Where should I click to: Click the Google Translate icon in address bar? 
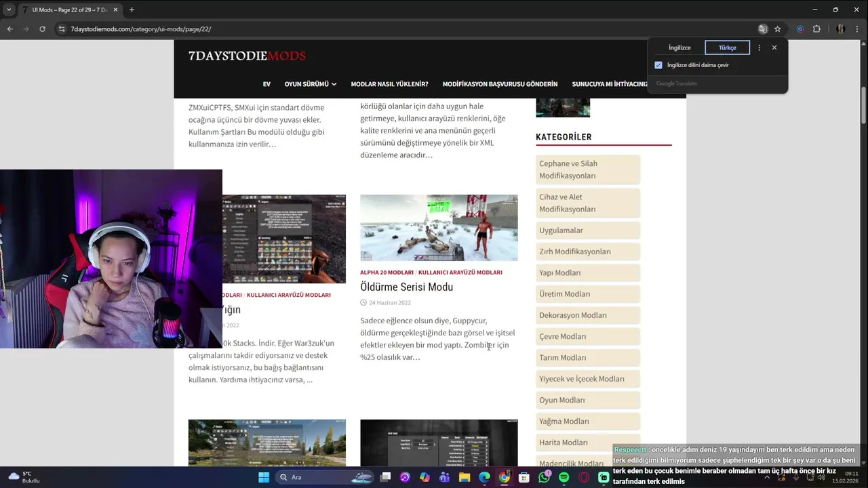[763, 29]
